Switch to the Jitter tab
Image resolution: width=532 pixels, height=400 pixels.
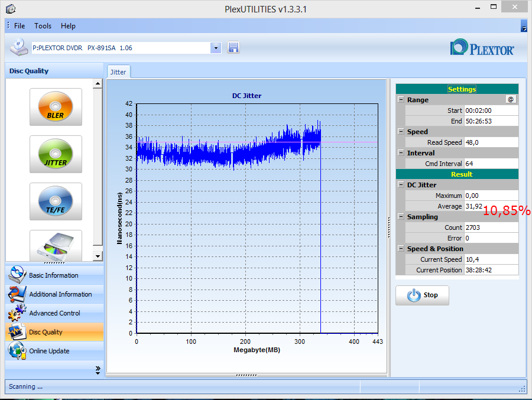coord(118,72)
